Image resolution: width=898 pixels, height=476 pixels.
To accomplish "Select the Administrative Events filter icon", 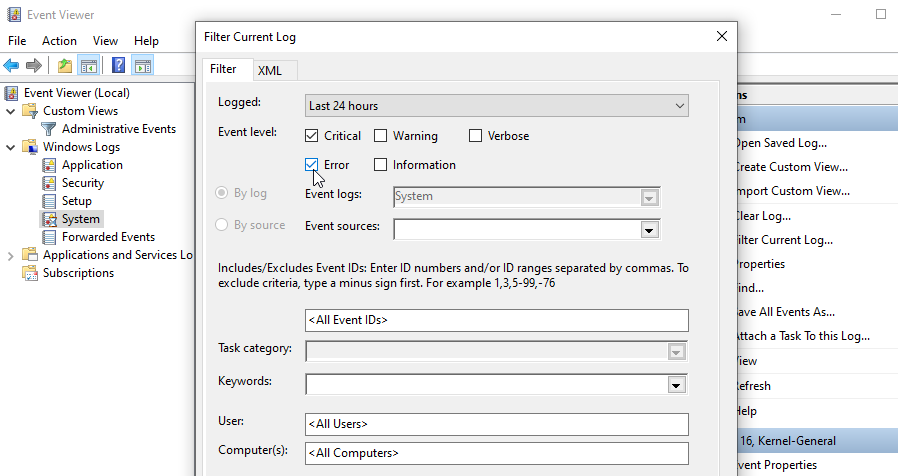I will (x=49, y=129).
